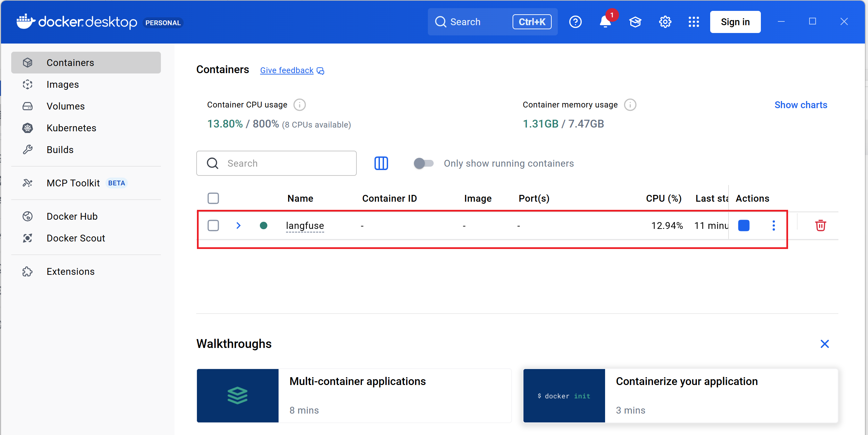Show charts for container usage

tap(801, 105)
